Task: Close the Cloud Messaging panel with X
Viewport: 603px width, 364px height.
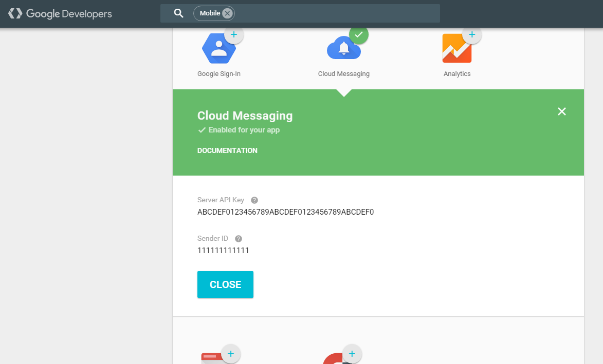Action: [562, 111]
